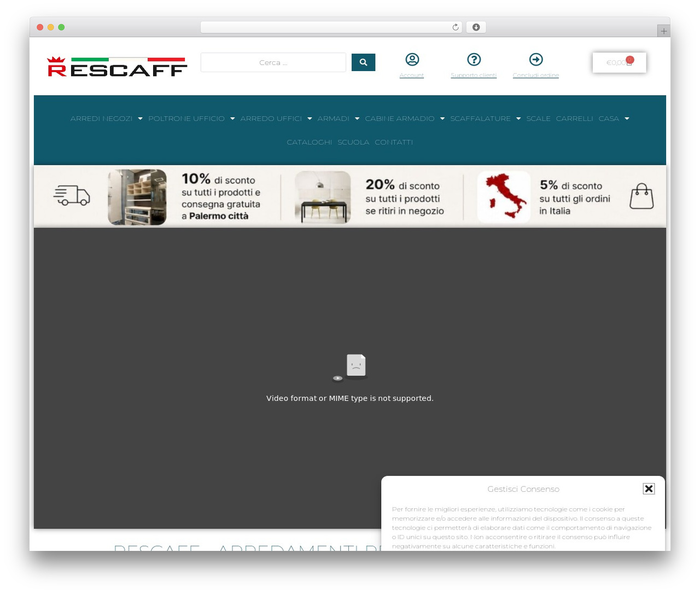Image resolution: width=700 pixels, height=593 pixels.
Task: Expand the CASA dropdown arrow
Action: click(627, 119)
